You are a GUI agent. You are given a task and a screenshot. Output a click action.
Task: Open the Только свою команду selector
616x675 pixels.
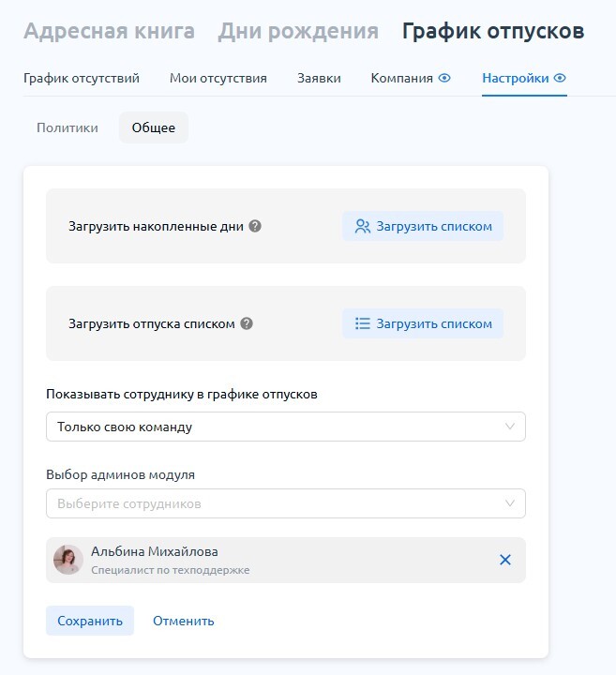click(x=286, y=427)
